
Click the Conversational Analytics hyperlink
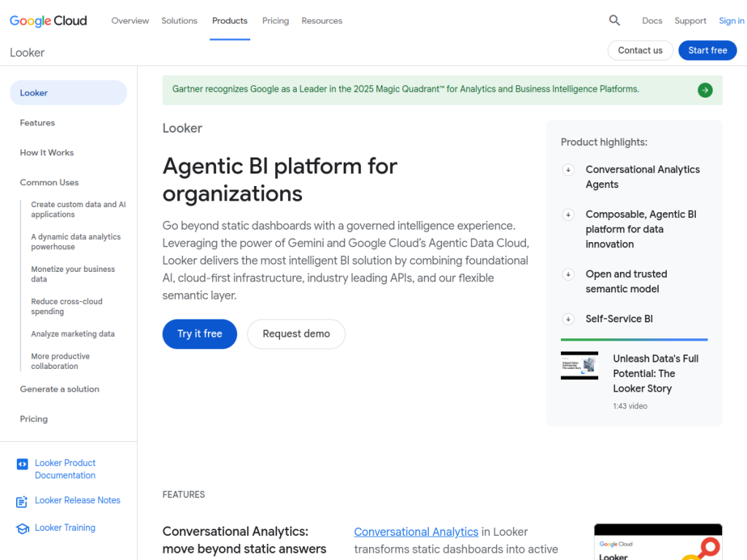pyautogui.click(x=416, y=532)
